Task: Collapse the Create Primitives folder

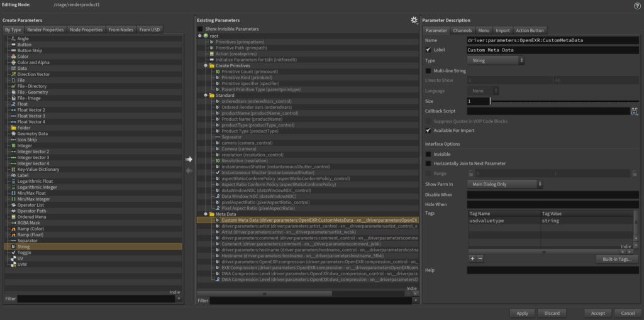Action: (x=206, y=65)
